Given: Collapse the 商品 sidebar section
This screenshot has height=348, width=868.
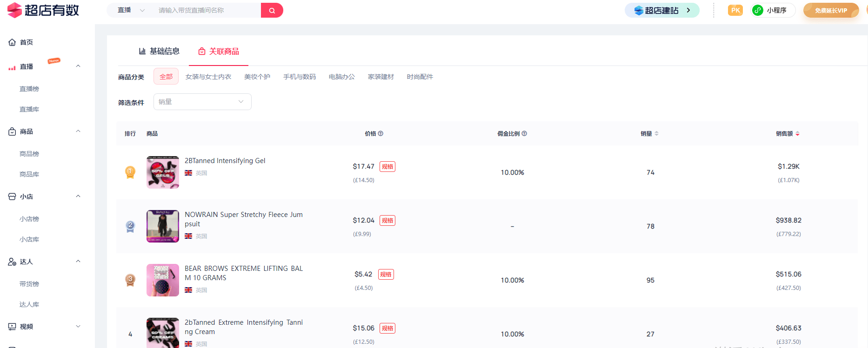Looking at the screenshot, I should click(x=78, y=131).
